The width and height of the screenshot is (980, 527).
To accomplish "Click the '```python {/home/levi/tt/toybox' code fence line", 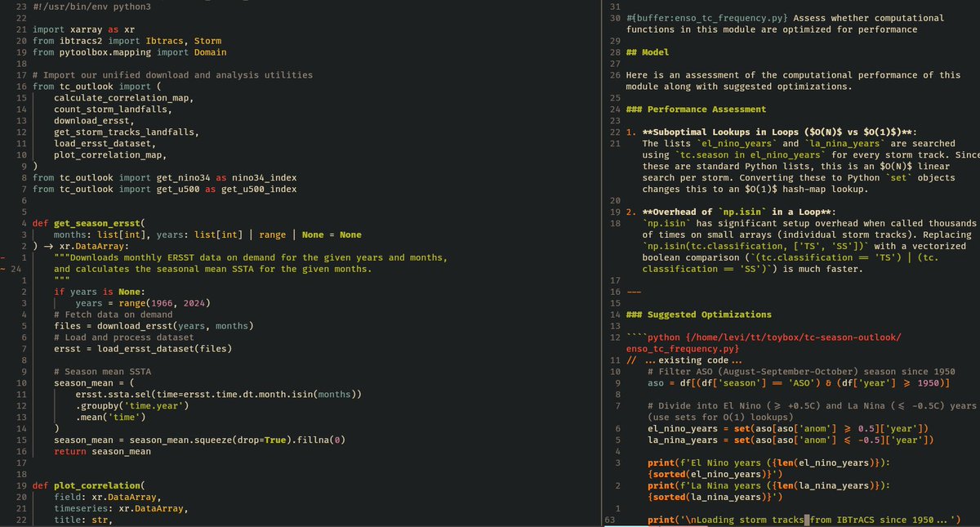I will pos(764,343).
